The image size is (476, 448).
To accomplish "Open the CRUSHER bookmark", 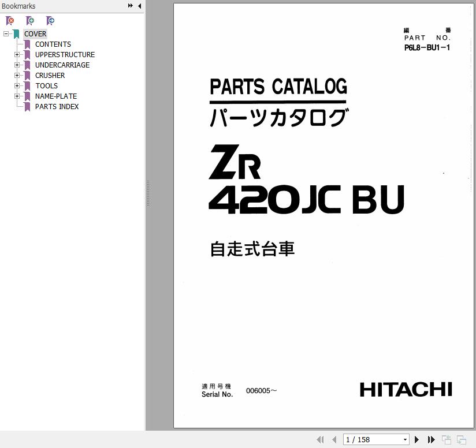I will coord(50,75).
